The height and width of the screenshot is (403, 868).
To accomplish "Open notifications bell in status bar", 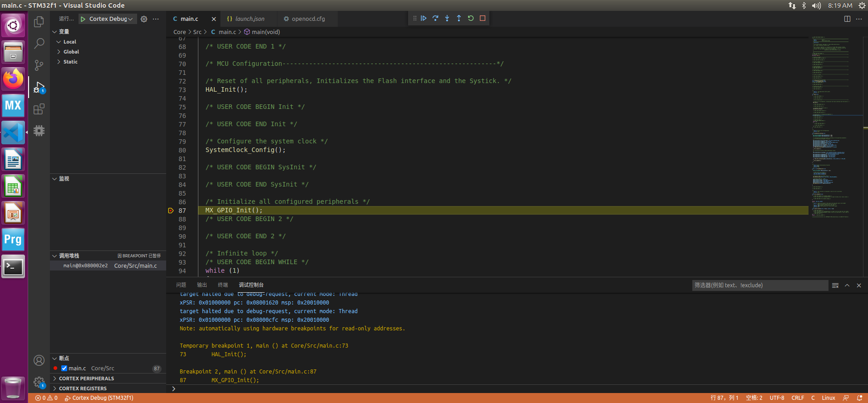I will coord(859,398).
